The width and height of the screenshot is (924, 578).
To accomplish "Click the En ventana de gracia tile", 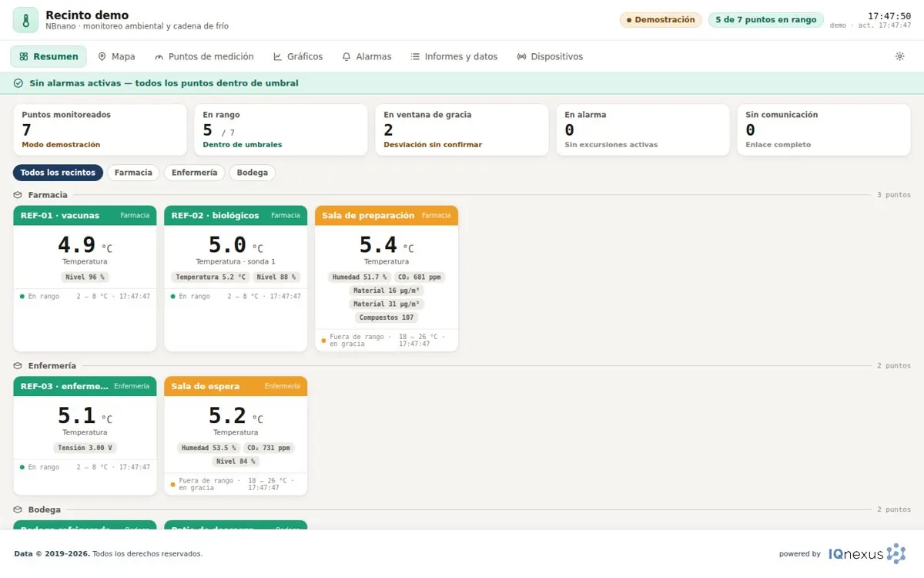I will click(462, 130).
